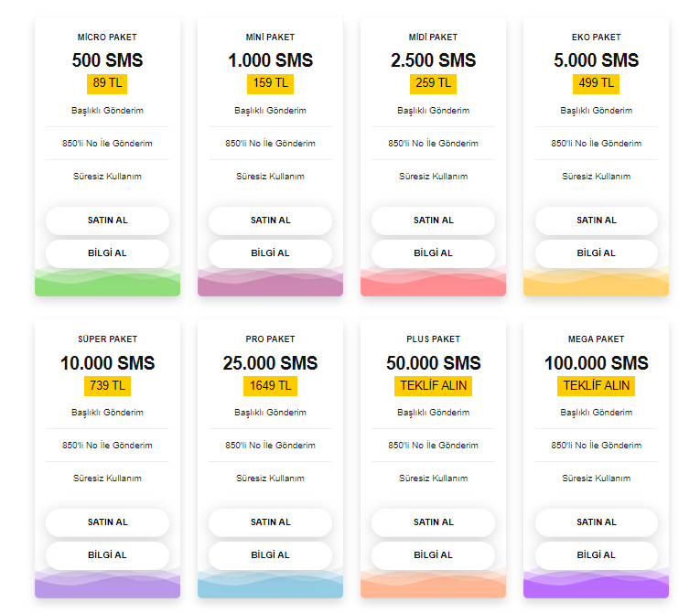Click the 1649 TL price tag
This screenshot has width=700, height=613.
coord(270,386)
